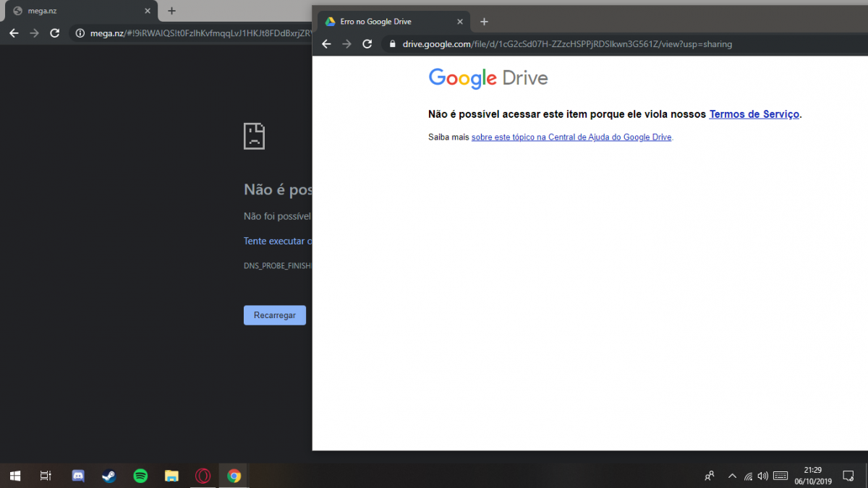Open the People icon in system tray
Screen dimensions: 868x488
pyautogui.click(x=710, y=476)
